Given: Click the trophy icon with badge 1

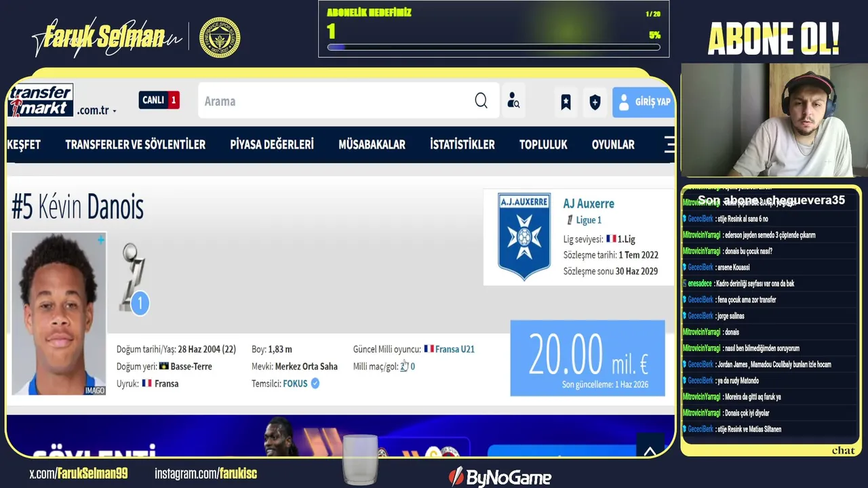Looking at the screenshot, I should (x=134, y=279).
